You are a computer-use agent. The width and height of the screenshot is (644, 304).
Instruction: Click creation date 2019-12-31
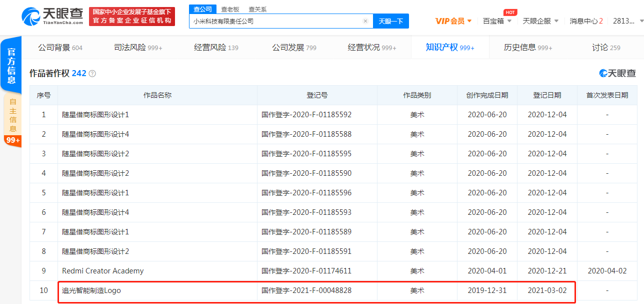coord(487,290)
